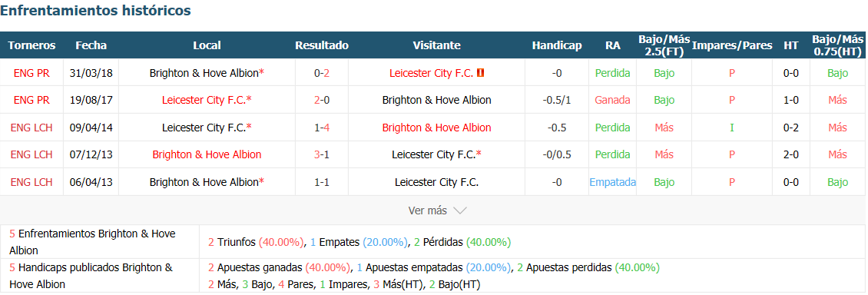The image size is (868, 295).
Task: Click the Handicap column header
Action: coord(557,45)
